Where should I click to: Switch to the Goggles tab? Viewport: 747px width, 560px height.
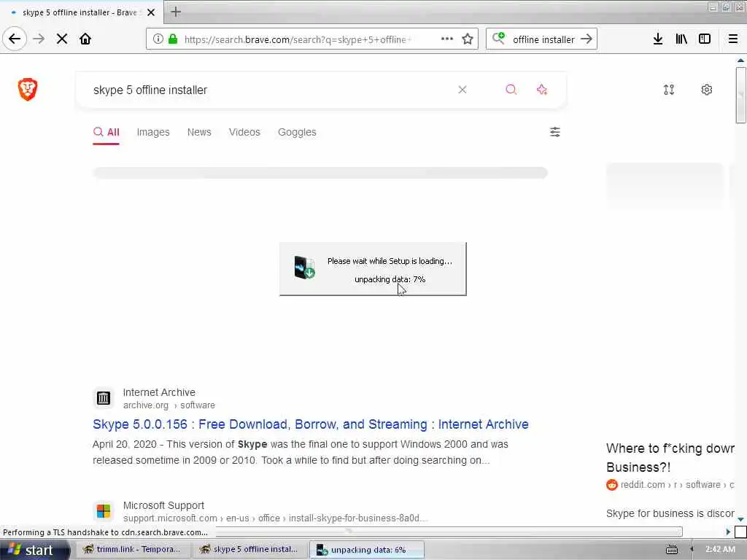297,132
